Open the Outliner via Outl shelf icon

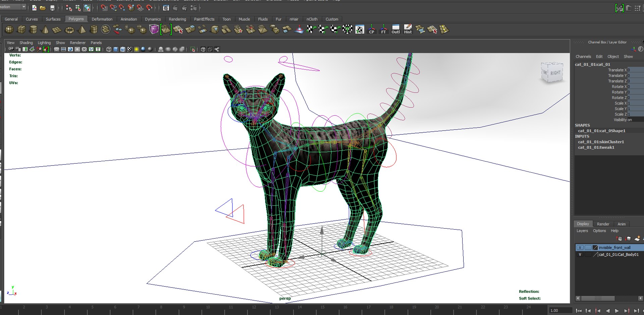pos(396,29)
